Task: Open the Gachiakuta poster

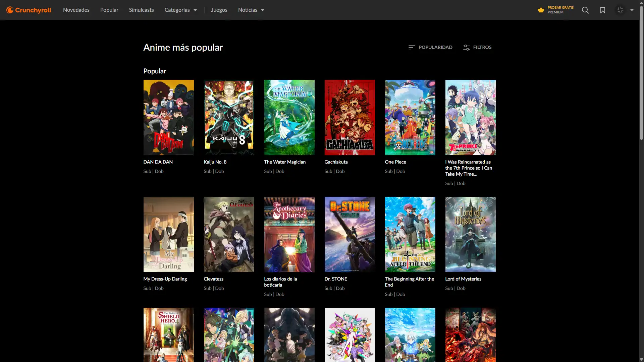Action: (350, 117)
